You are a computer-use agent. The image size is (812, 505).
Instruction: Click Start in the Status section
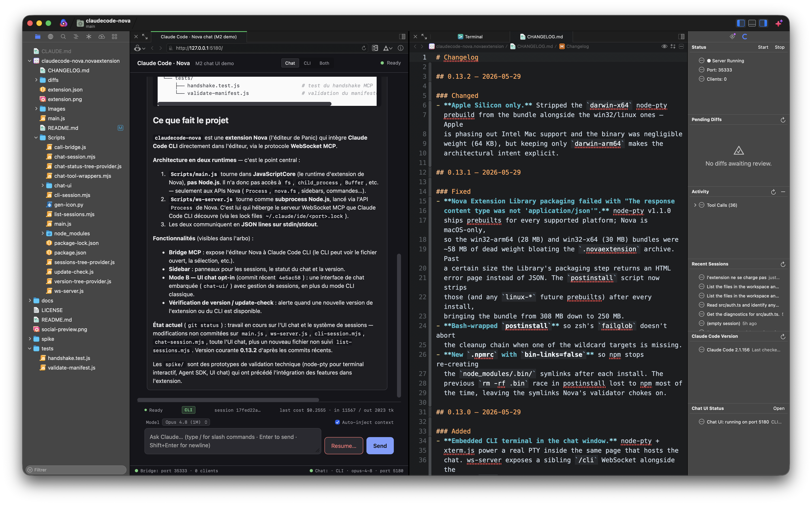tap(763, 47)
